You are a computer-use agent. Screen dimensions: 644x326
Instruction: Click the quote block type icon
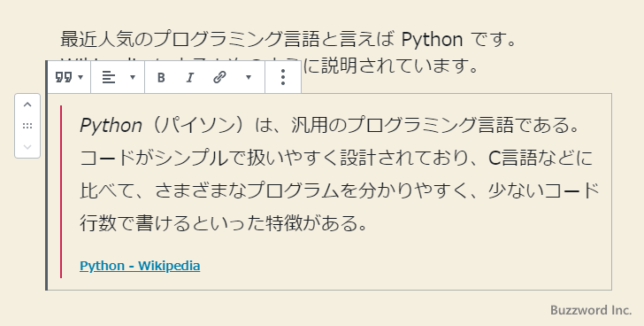(64, 77)
